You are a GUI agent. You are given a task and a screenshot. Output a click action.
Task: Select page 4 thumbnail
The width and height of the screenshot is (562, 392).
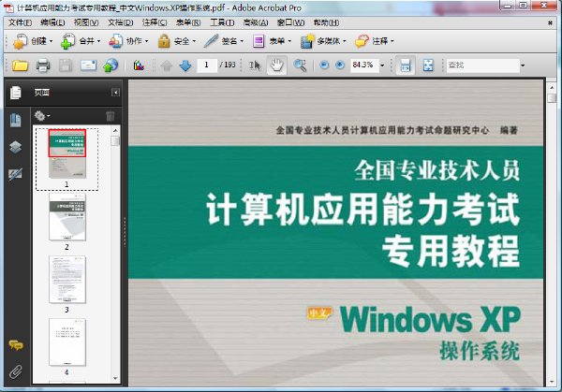coord(67,342)
